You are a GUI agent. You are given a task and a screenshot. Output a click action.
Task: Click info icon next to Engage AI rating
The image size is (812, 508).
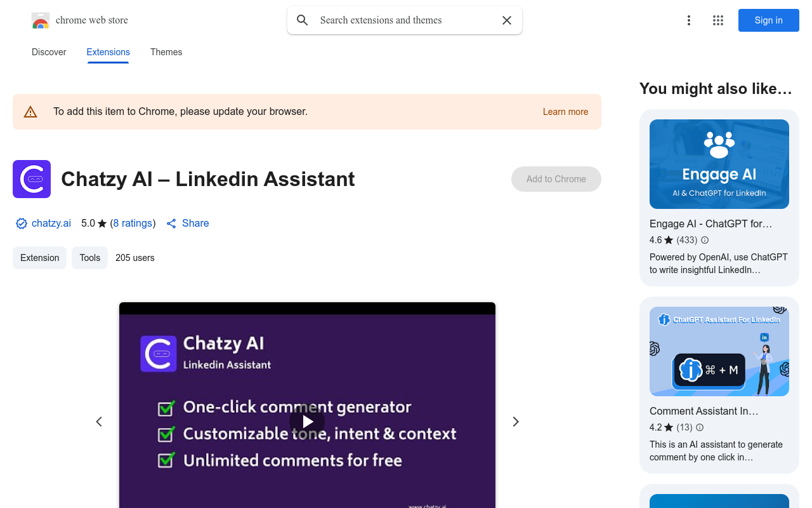tap(704, 240)
